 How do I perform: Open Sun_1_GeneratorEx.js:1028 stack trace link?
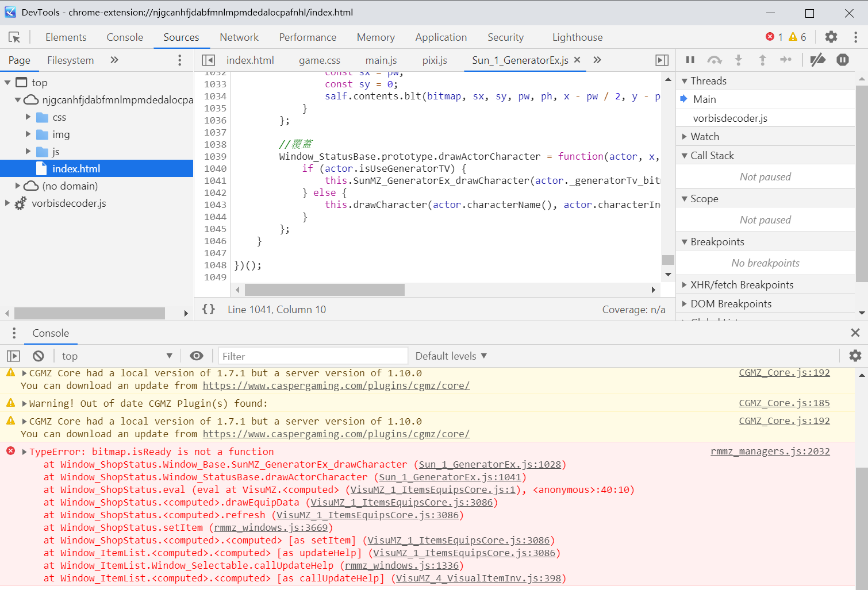click(490, 464)
